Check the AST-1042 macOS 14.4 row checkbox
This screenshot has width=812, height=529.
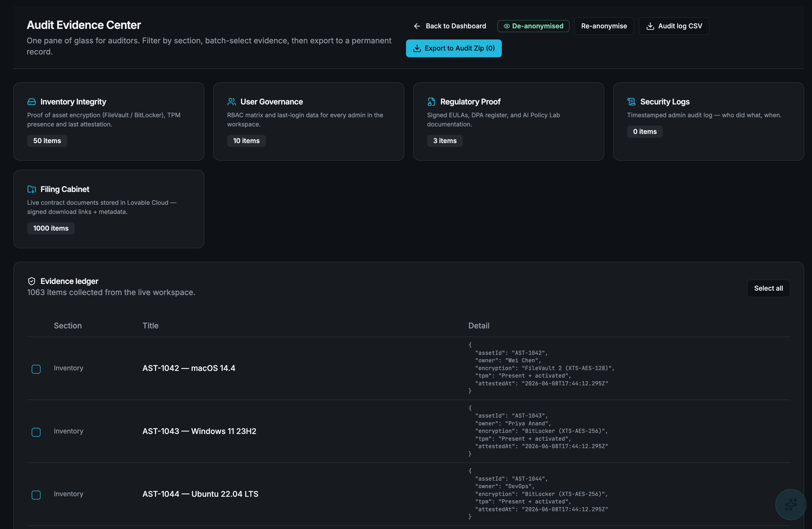36,369
